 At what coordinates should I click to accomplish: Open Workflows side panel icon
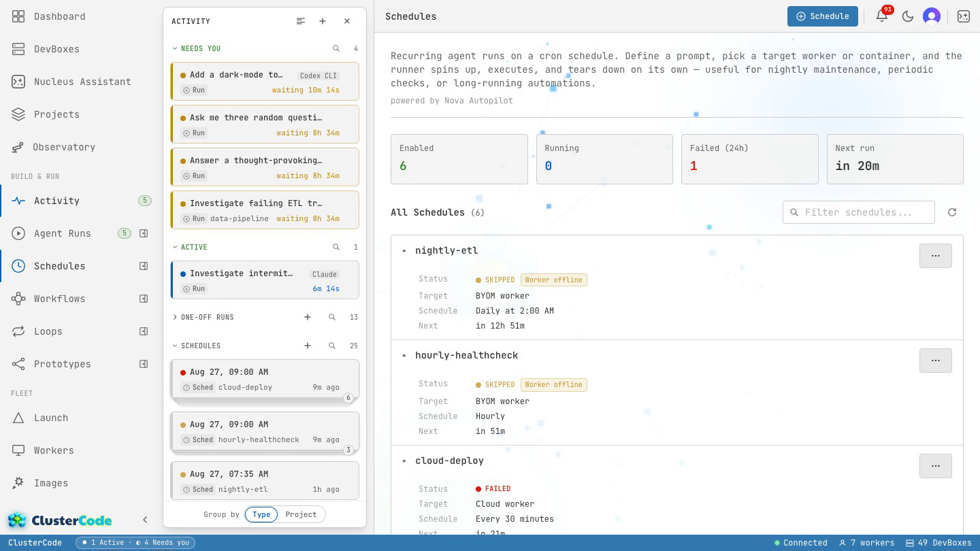[x=144, y=299]
